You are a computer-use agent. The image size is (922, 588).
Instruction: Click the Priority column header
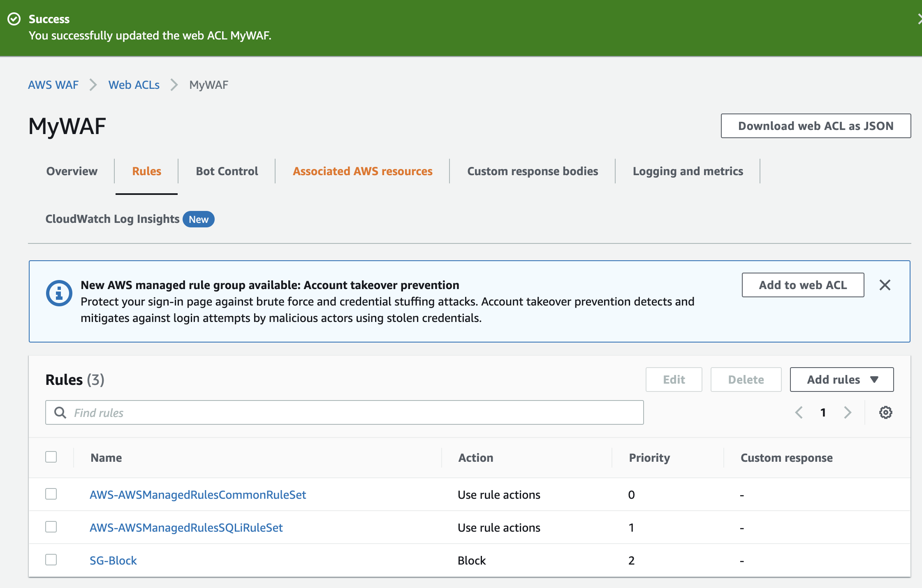[x=649, y=458]
